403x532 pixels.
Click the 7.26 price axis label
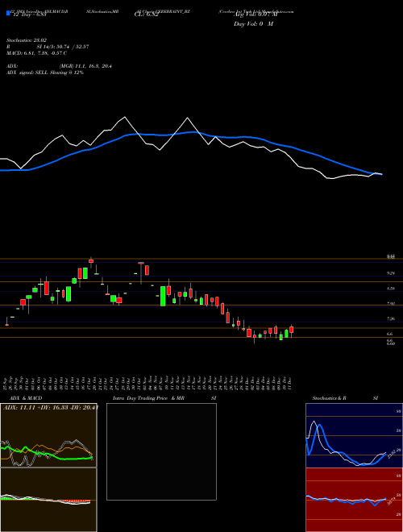(391, 319)
